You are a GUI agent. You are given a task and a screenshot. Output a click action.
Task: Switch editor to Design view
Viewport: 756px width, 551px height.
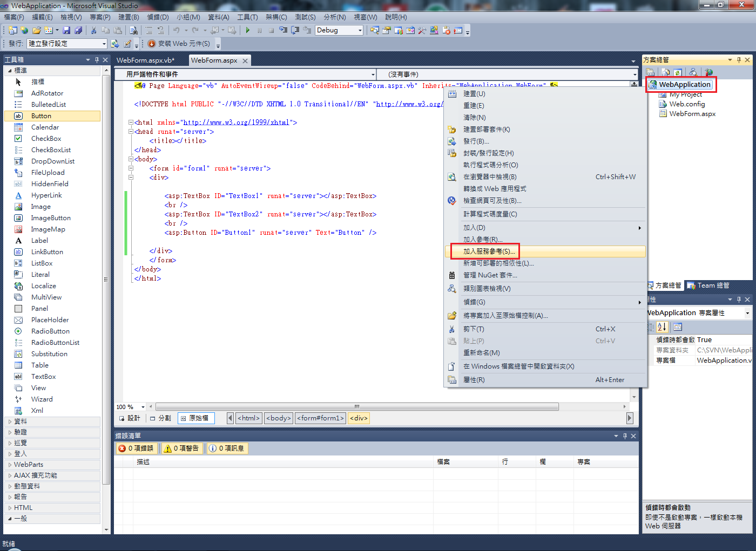point(130,418)
